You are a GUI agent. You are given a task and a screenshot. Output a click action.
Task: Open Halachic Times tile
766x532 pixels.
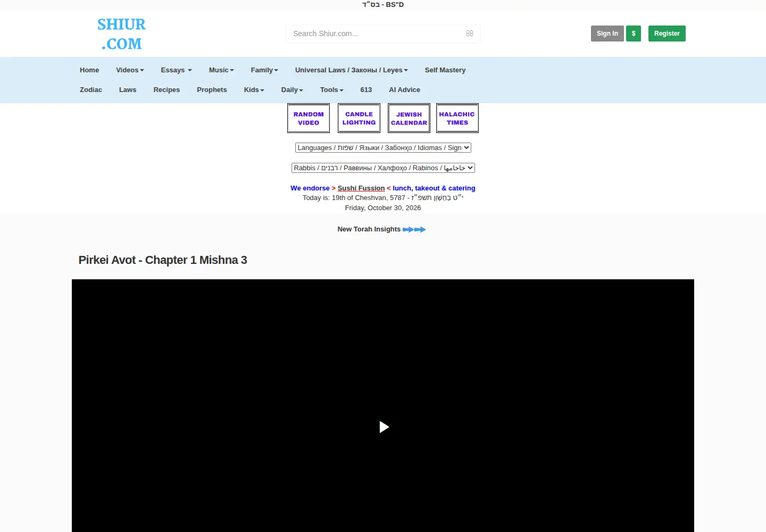coord(457,118)
